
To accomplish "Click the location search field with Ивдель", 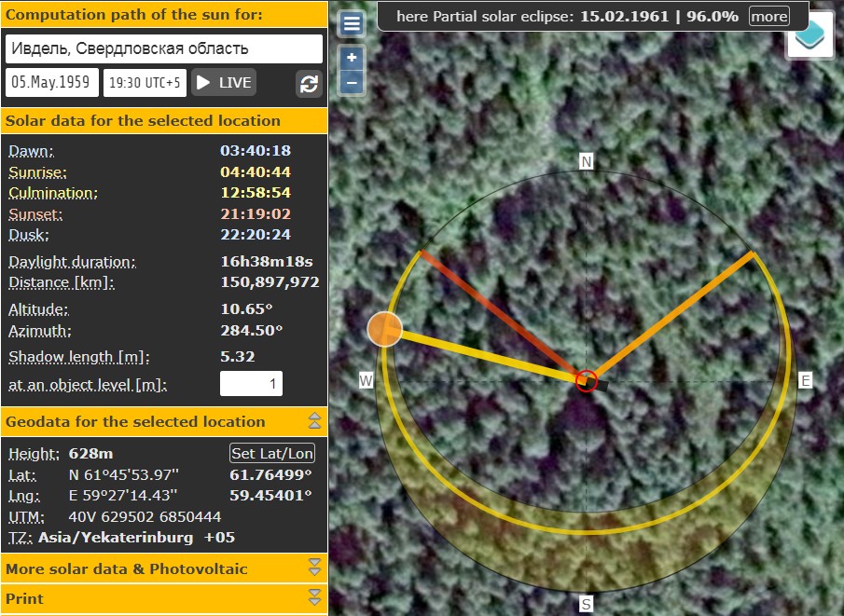I will (163, 48).
